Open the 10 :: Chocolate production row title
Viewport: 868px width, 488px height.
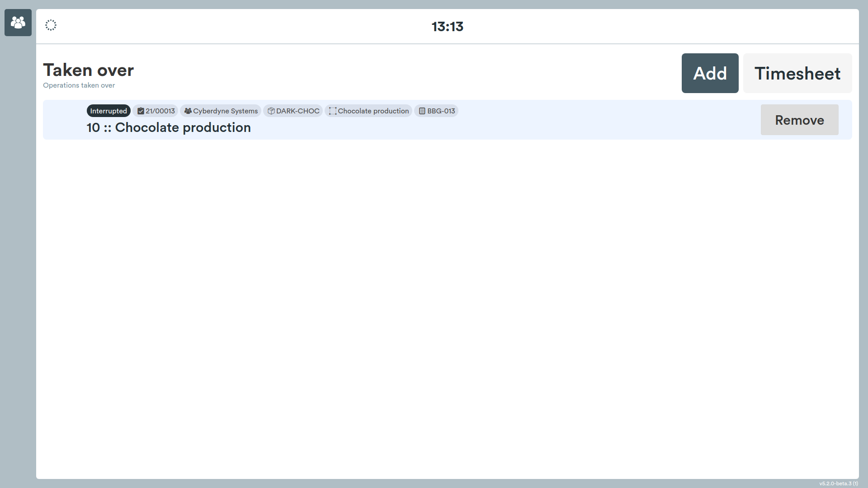[x=169, y=127]
